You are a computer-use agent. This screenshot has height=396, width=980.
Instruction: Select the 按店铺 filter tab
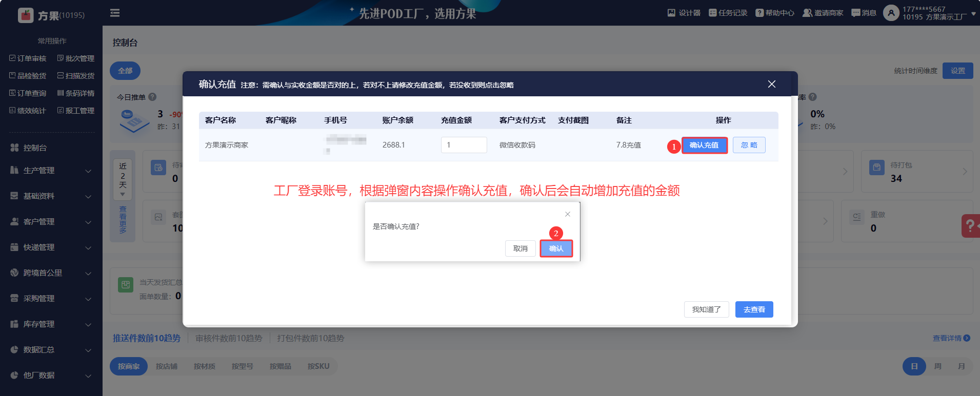tap(167, 366)
